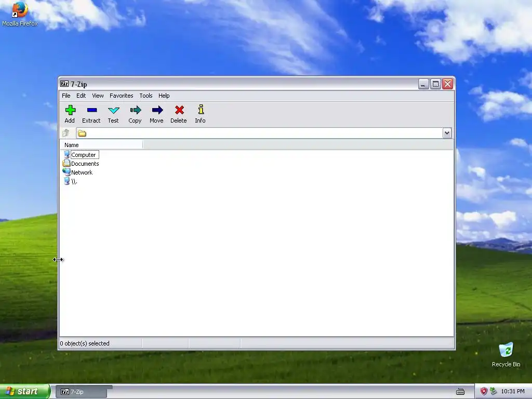This screenshot has height=399, width=532.
Task: Click the Recycle Bin desktop icon
Action: coord(506,354)
